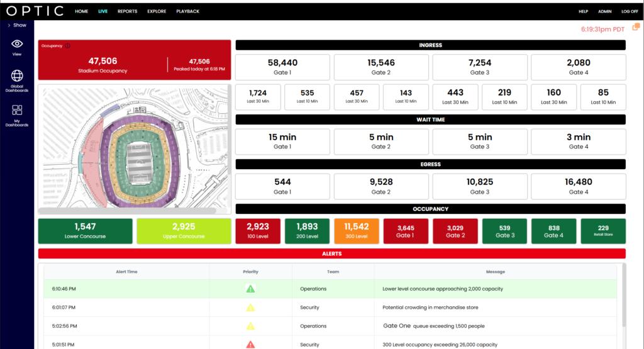Viewport: 644px width, 349px height.
Task: Select the yellow-green Upper Concourse tile
Action: [x=184, y=231]
